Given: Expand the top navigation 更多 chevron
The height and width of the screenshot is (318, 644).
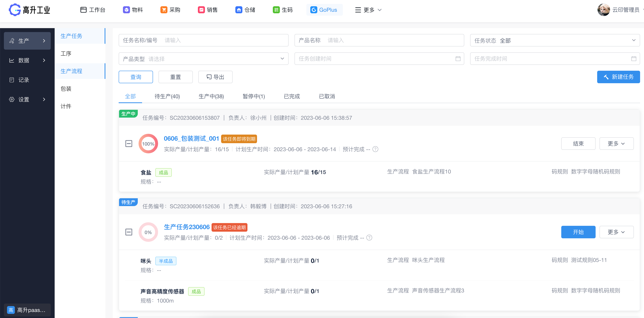Looking at the screenshot, I should pos(380,10).
